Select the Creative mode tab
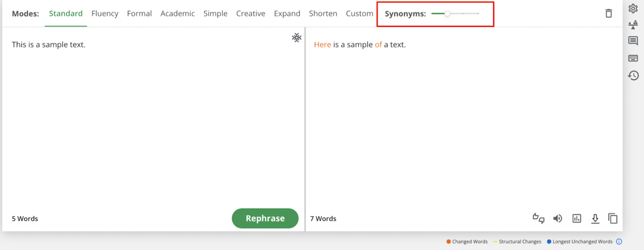The width and height of the screenshot is (644, 250). [250, 14]
